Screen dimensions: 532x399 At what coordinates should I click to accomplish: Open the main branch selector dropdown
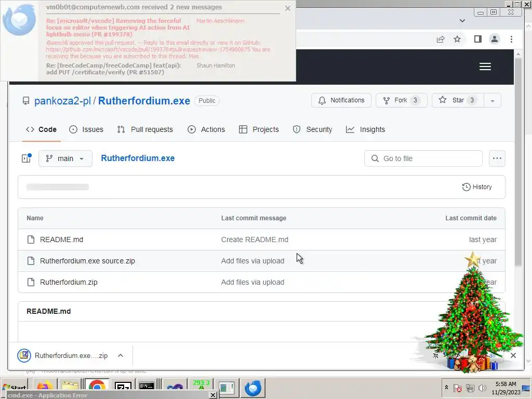pos(65,158)
